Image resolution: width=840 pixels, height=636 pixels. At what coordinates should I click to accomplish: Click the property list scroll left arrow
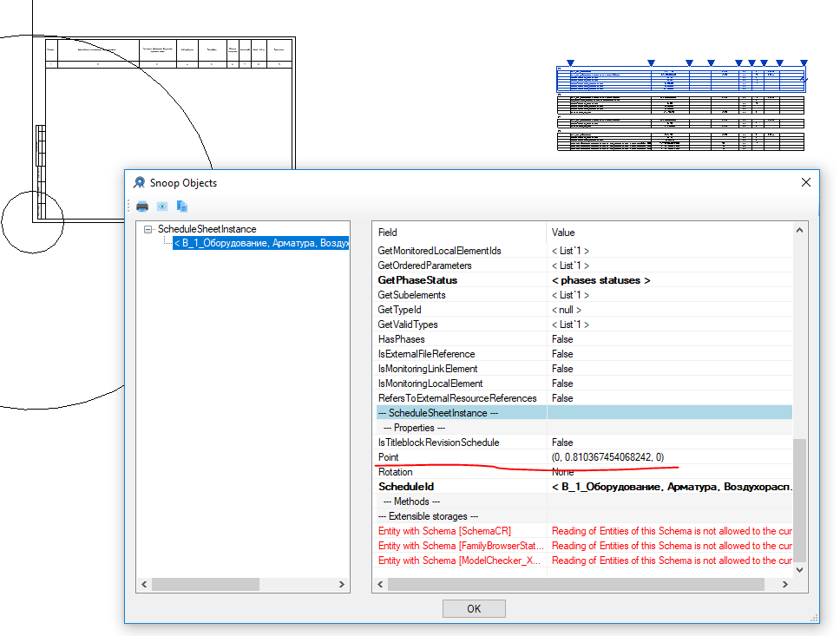pos(380,585)
